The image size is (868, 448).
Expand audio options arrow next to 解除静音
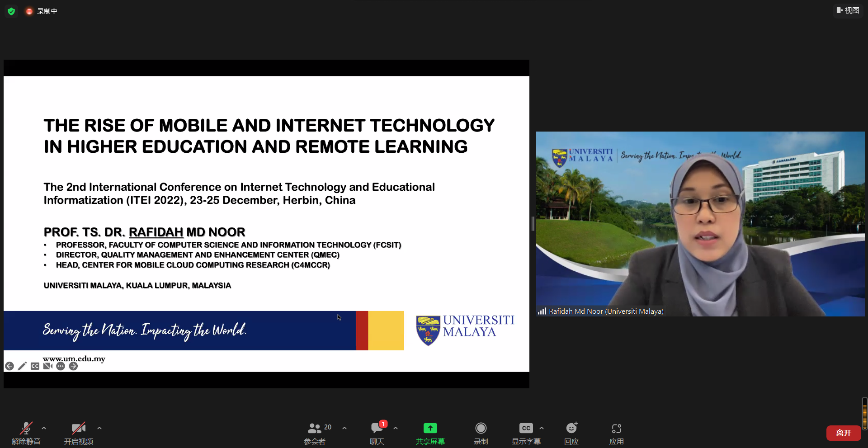tap(44, 428)
